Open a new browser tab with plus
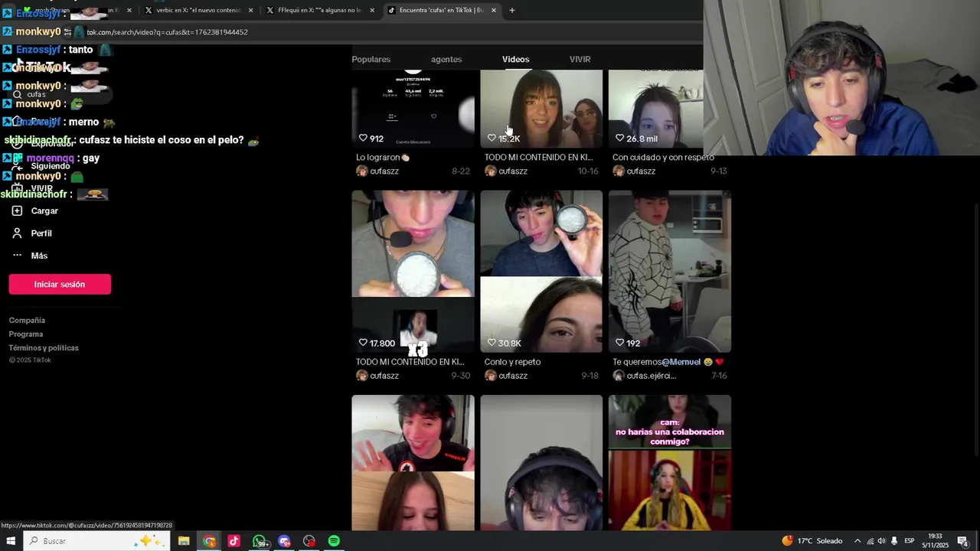Screen dimensions: 980x551 coord(512,10)
